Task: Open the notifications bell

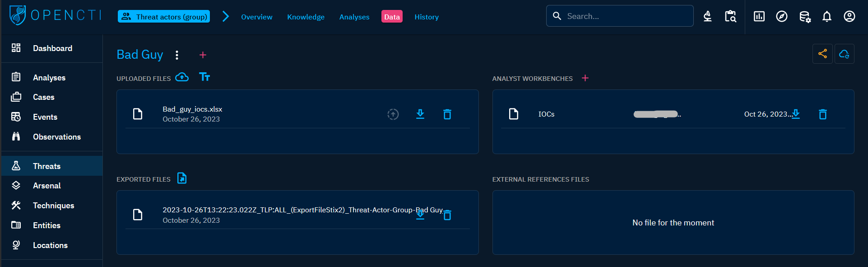Action: 826,17
